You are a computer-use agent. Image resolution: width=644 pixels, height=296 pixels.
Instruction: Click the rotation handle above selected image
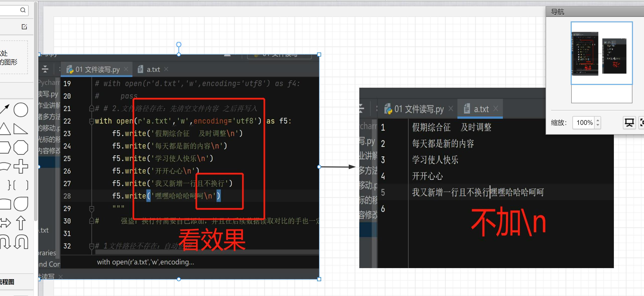pyautogui.click(x=179, y=44)
